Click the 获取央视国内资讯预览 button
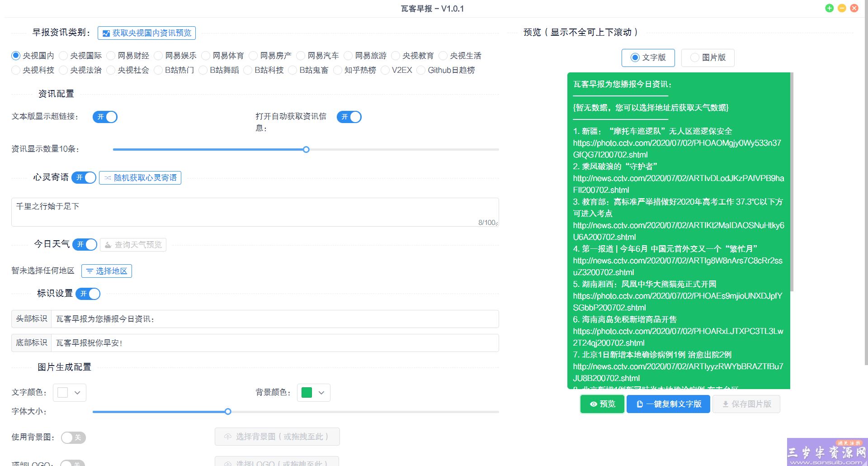The image size is (868, 466). 146,33
